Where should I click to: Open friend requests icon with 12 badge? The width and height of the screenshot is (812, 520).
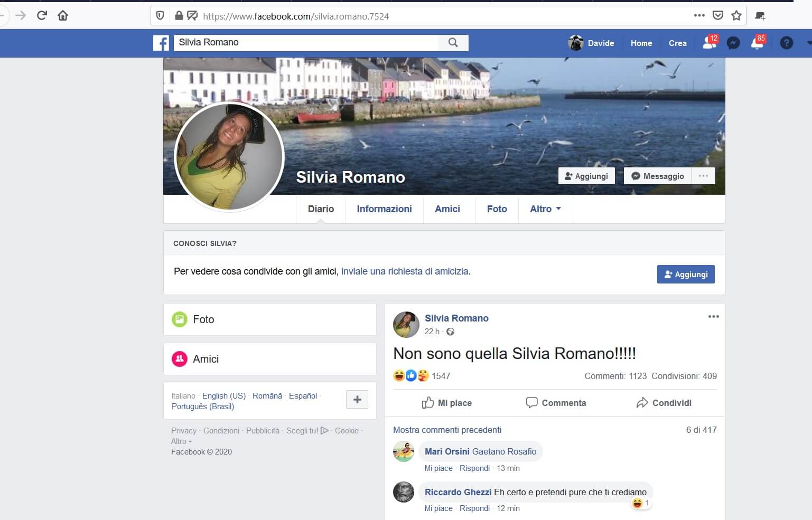pos(709,43)
